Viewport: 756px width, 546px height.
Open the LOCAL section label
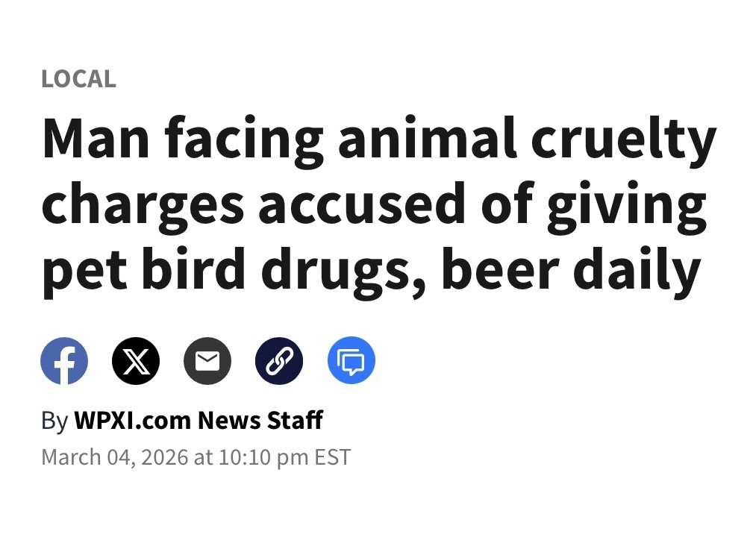[79, 79]
